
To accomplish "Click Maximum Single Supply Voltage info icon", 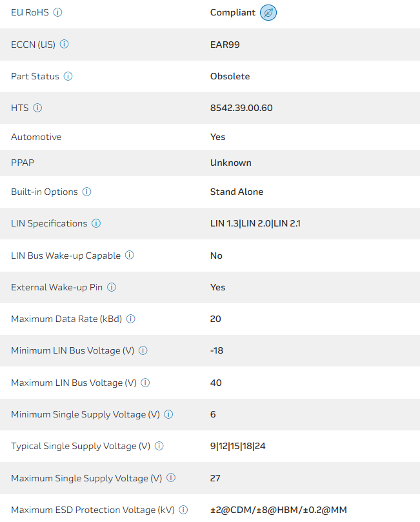I will point(171,478).
